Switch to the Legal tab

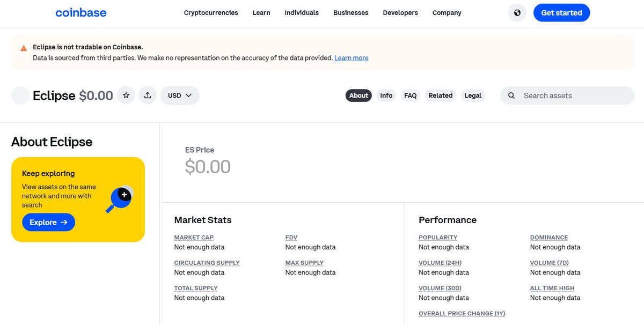473,95
